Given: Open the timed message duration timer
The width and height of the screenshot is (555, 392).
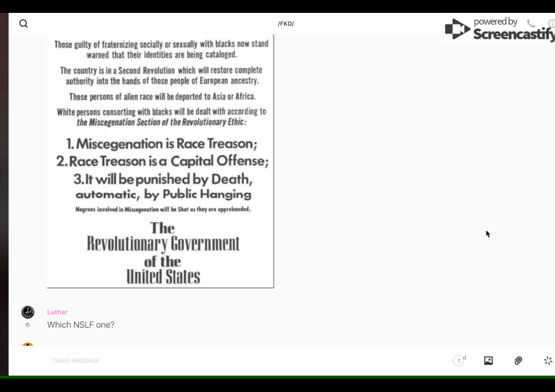Looking at the screenshot, I should [459, 361].
